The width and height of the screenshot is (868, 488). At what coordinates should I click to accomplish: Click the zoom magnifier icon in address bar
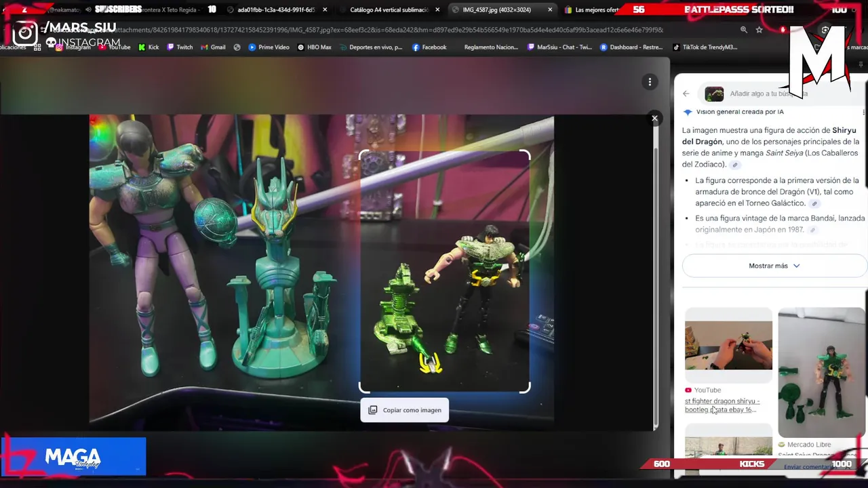coord(744,30)
